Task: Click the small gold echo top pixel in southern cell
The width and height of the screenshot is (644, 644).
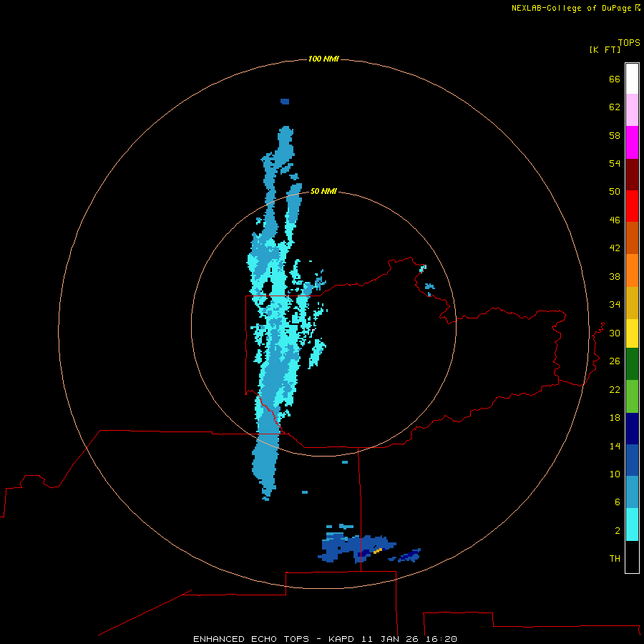Action: 377,551
